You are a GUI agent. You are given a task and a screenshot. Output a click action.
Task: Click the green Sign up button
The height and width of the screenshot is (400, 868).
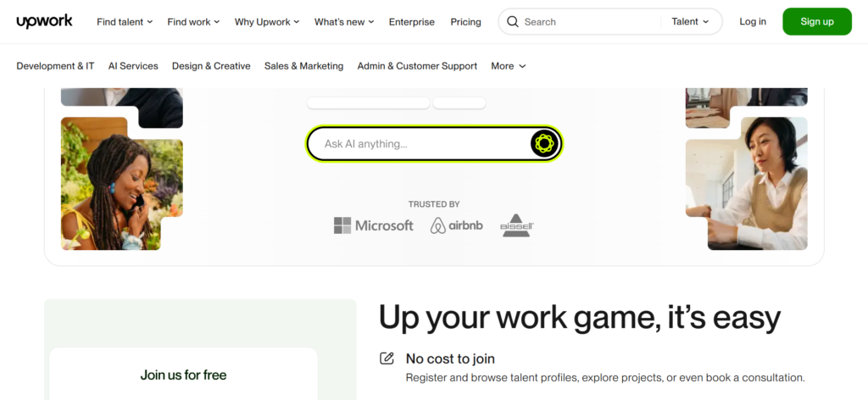(x=816, y=22)
